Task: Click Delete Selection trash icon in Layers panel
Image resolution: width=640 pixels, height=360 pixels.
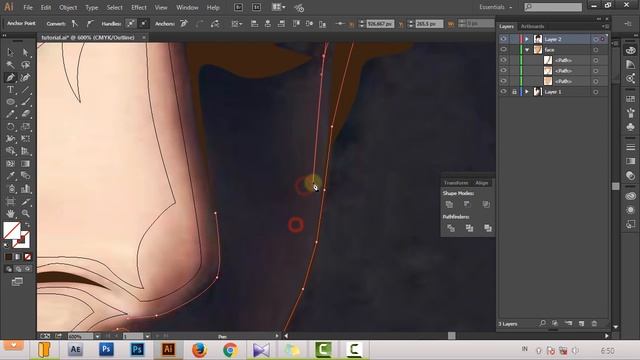Action: click(x=594, y=324)
